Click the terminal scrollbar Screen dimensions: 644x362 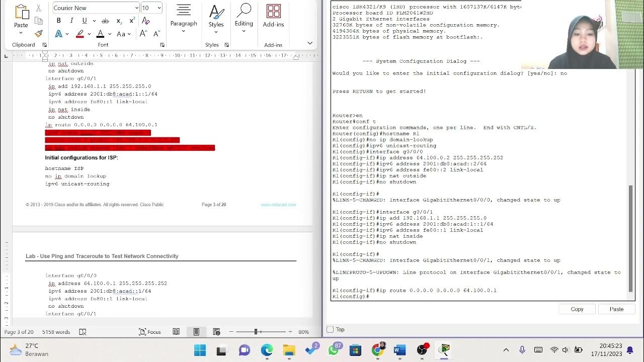(631, 238)
